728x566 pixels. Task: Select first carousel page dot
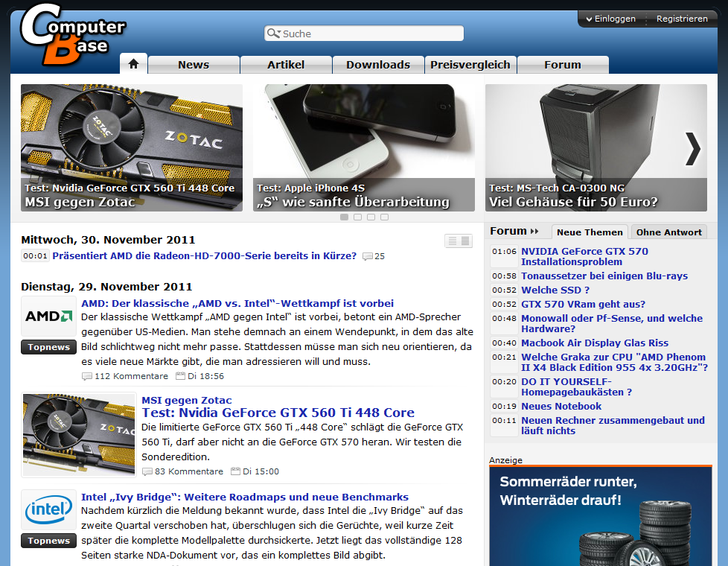344,217
